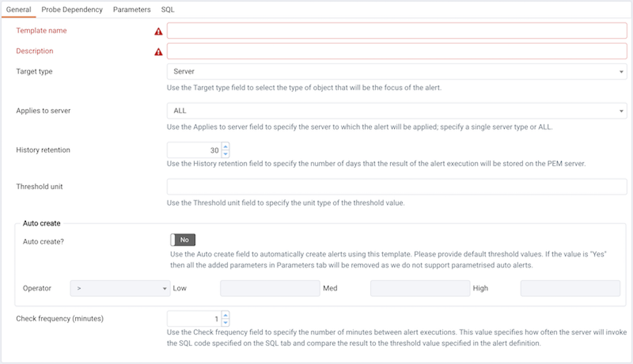Click the Template name warning icon
The width and height of the screenshot is (633, 364).
click(159, 32)
